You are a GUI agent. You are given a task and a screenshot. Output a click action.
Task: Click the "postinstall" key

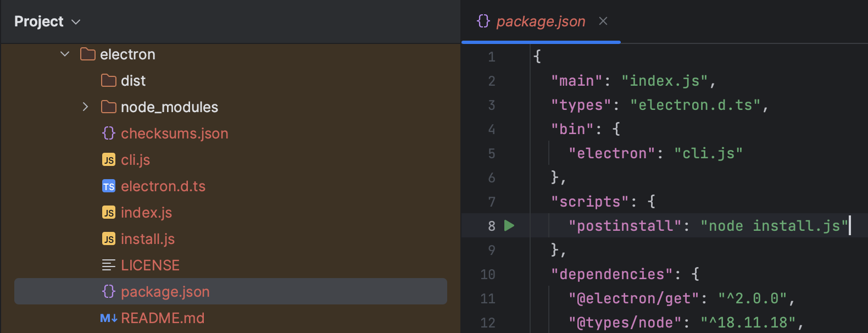coord(625,226)
